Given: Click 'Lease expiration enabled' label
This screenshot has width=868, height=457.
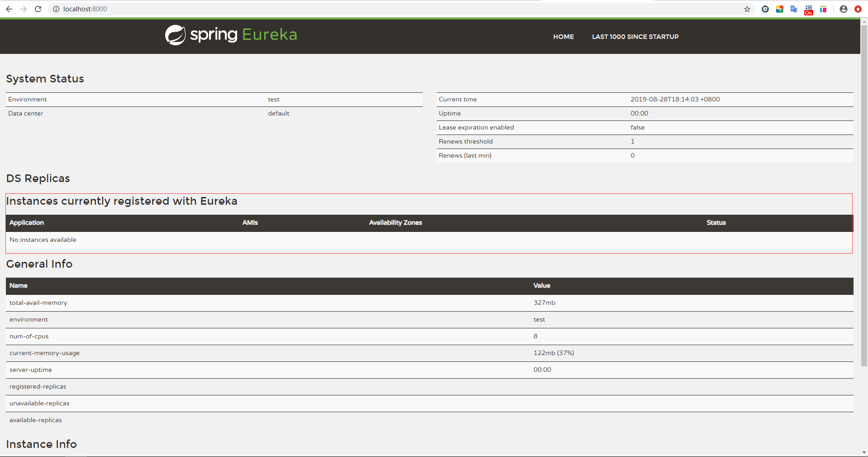Looking at the screenshot, I should click(476, 127).
